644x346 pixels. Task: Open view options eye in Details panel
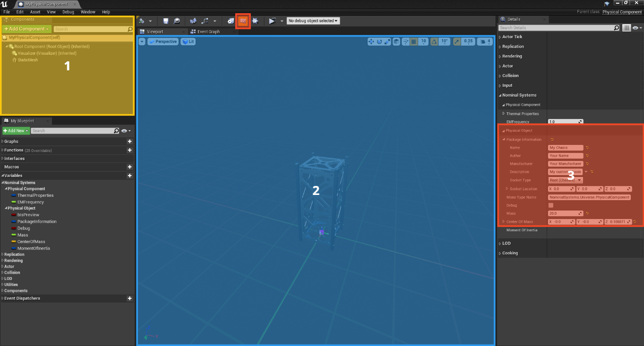[x=636, y=28]
